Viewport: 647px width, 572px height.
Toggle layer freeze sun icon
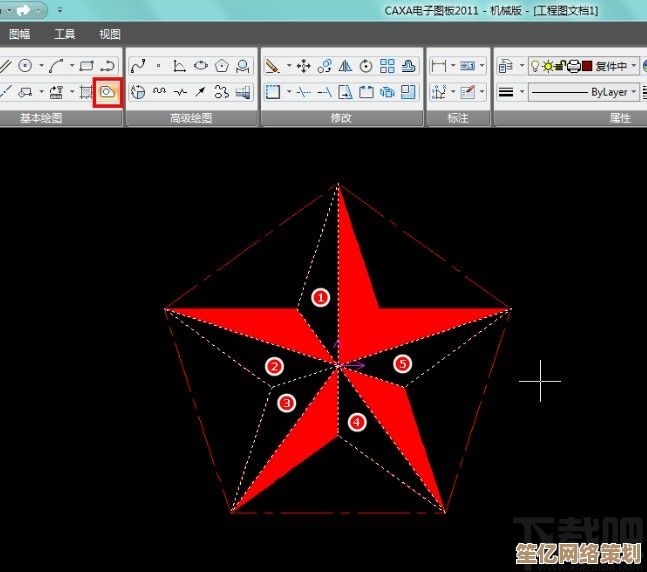coord(548,66)
